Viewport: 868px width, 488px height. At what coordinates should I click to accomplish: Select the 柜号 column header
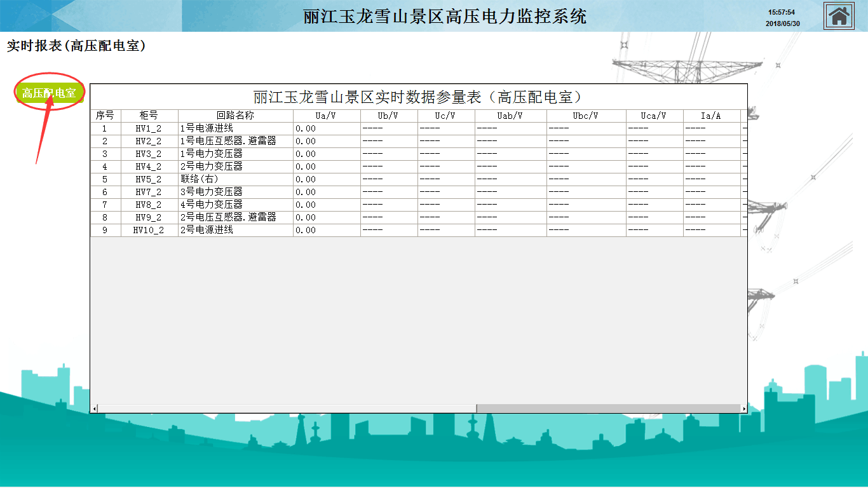tap(149, 116)
